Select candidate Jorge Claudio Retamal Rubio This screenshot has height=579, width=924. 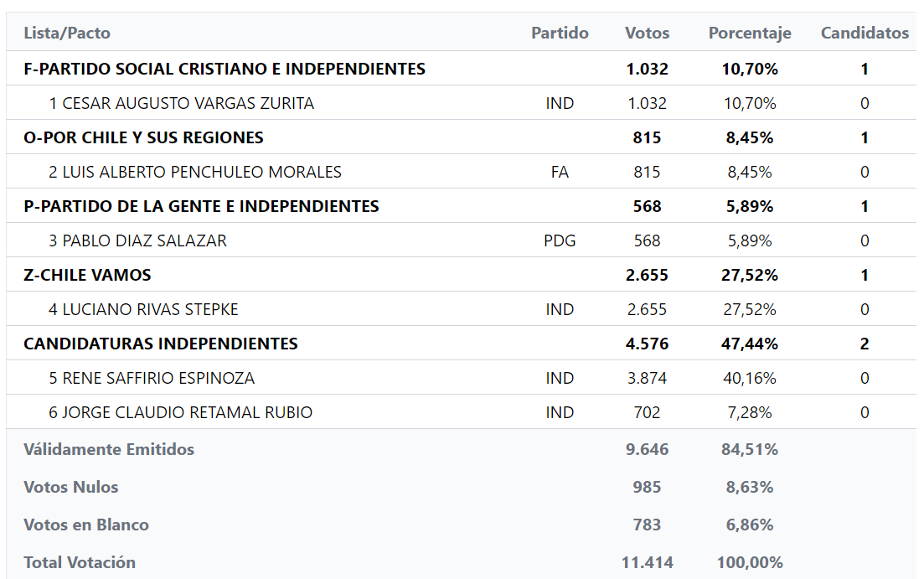tap(180, 412)
